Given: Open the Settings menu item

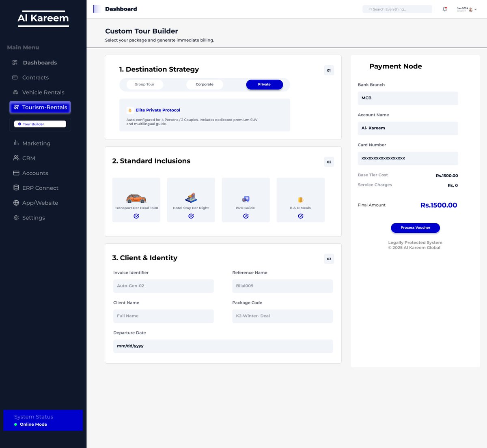Looking at the screenshot, I should [33, 218].
